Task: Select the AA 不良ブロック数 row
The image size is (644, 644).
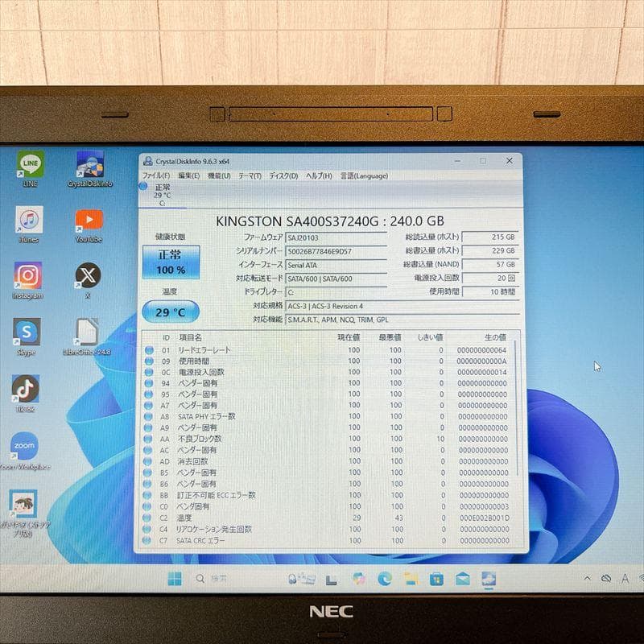Action: [x=328, y=439]
